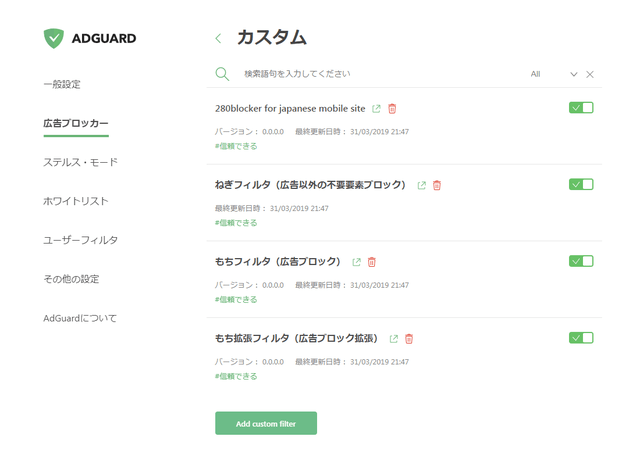The image size is (640, 465).
Task: Go back using the green arrow beside カスタム
Action: pyautogui.click(x=218, y=38)
